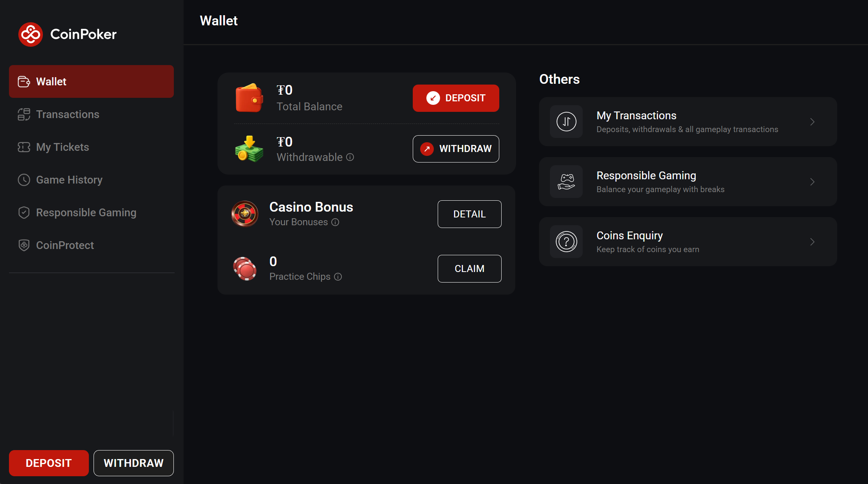Viewport: 868px width, 484px height.
Task: Expand Coins Enquiry with the chevron arrow
Action: [812, 242]
